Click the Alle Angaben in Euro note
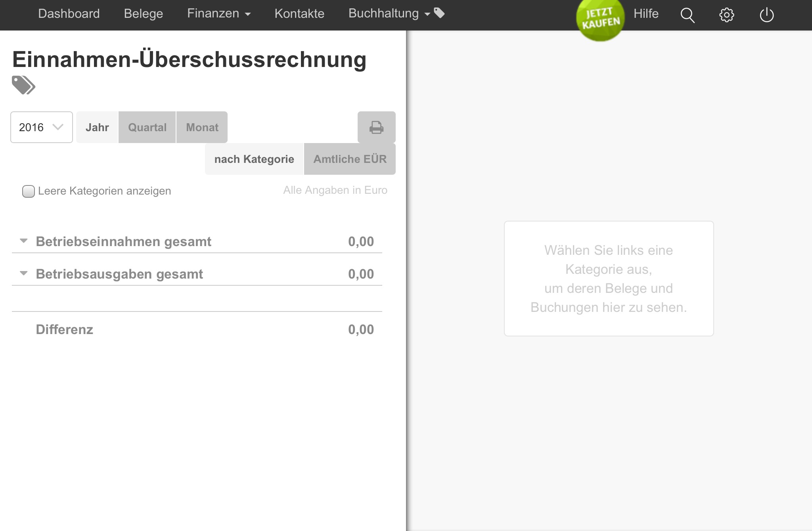The width and height of the screenshot is (812, 531). coord(335,190)
